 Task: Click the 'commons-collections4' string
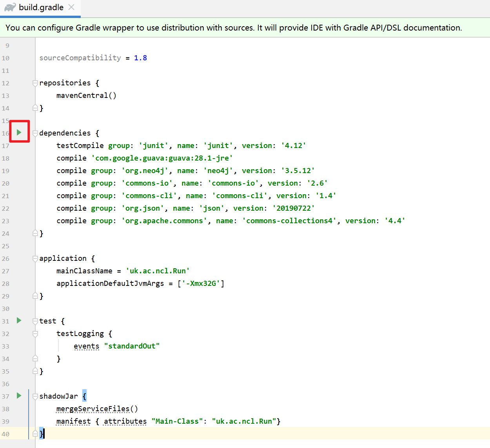coord(289,221)
